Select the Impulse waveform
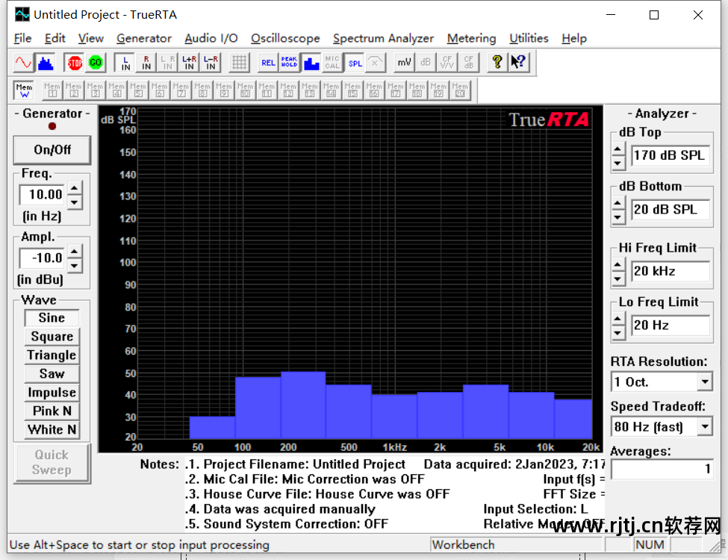This screenshot has width=728, height=560. 52,392
